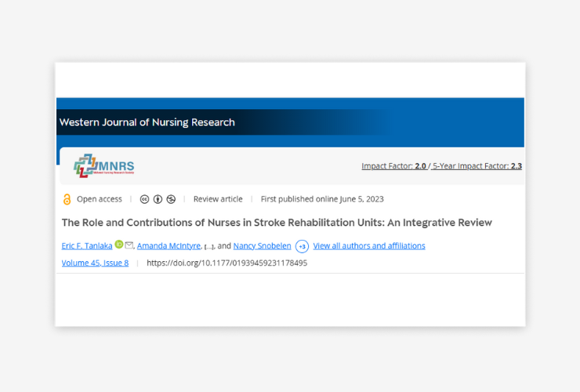Click the email envelope icon beside Tanlaka

129,245
